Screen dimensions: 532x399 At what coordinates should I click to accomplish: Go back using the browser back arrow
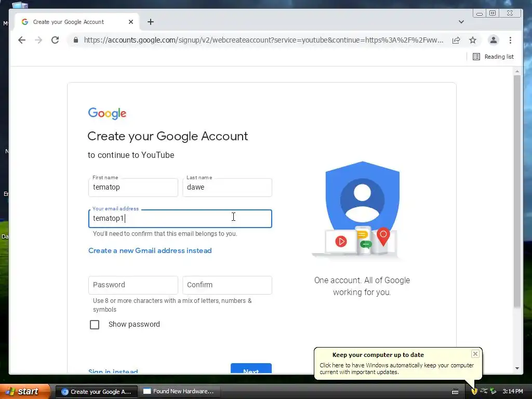point(22,40)
